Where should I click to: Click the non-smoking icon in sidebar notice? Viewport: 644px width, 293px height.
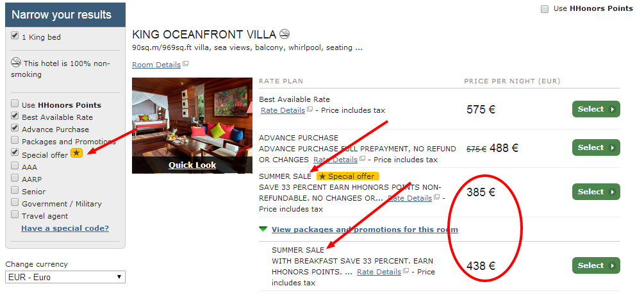tap(15, 62)
